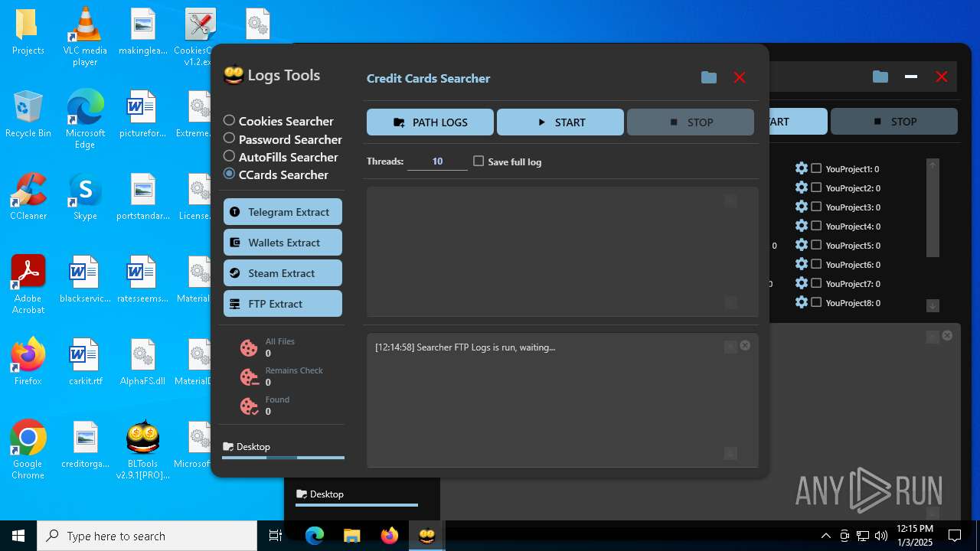The image size is (980, 551).
Task: Clear the log with the round X icon in Logs Tools
Action: pyautogui.click(x=745, y=346)
